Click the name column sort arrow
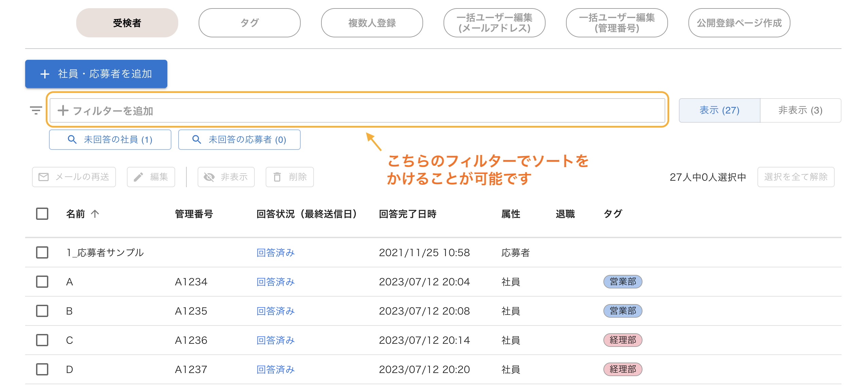The height and width of the screenshot is (388, 868). point(95,214)
